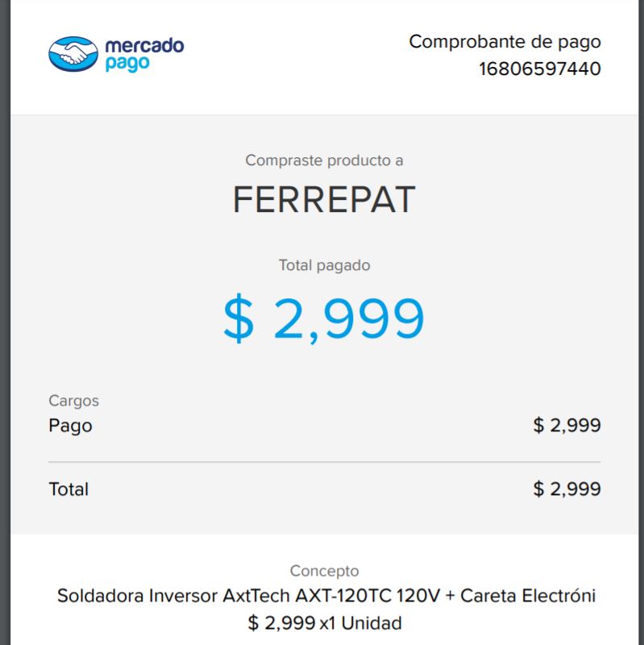Click the FERREPAT seller name
Image resolution: width=644 pixels, height=645 pixels.
click(324, 199)
